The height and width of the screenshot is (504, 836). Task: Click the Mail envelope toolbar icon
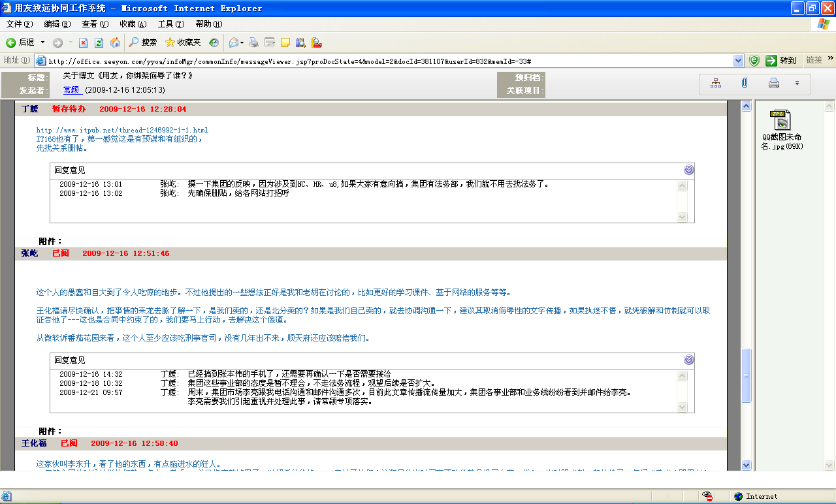234,42
